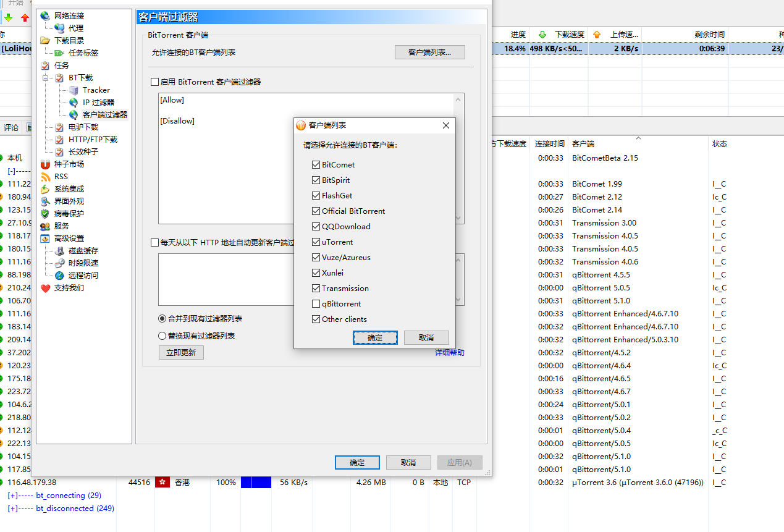Confirm the 客户端列表 dialog with 确定
Image resolution: width=784 pixels, height=532 pixels.
(375, 337)
